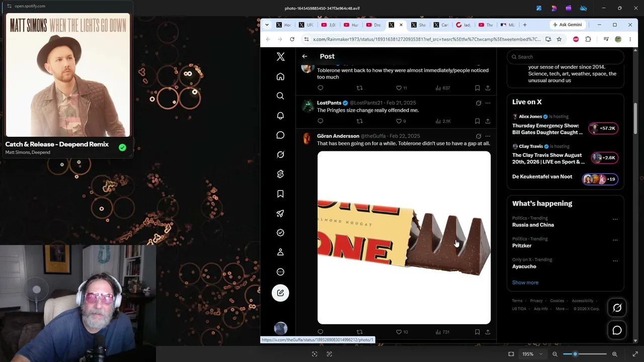Open the browser Extensions puzzle icon
Screen dimensions: 644x362
(x=588, y=39)
